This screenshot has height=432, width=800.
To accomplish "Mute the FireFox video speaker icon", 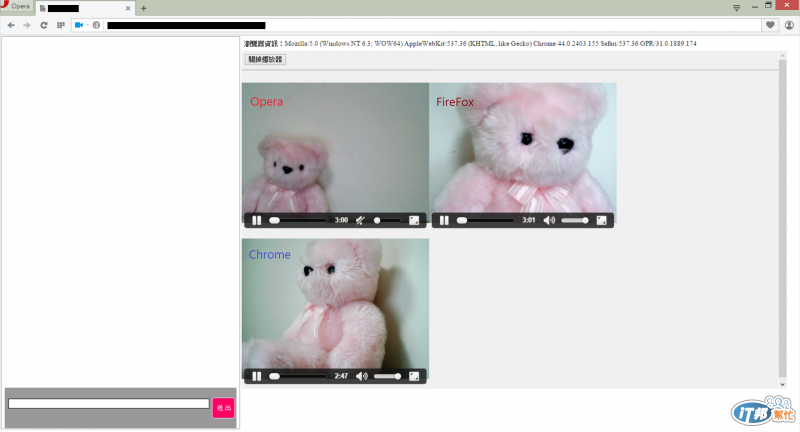I will pos(549,220).
